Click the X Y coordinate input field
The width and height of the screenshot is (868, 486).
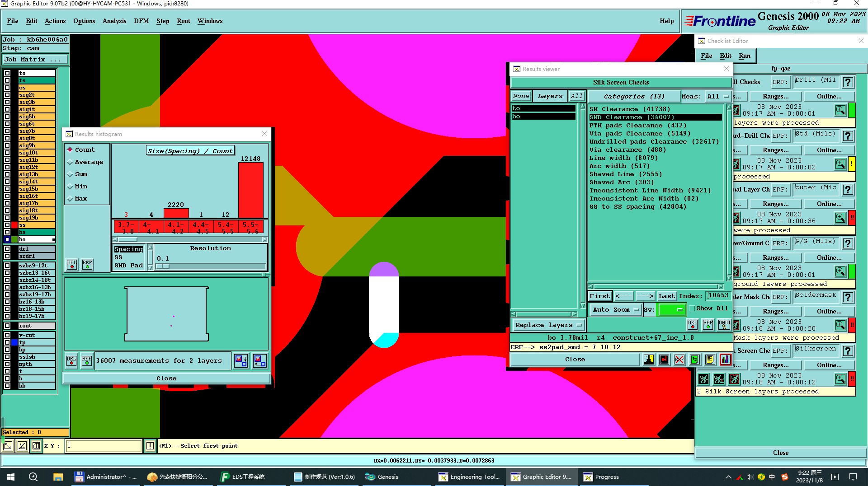coord(104,446)
